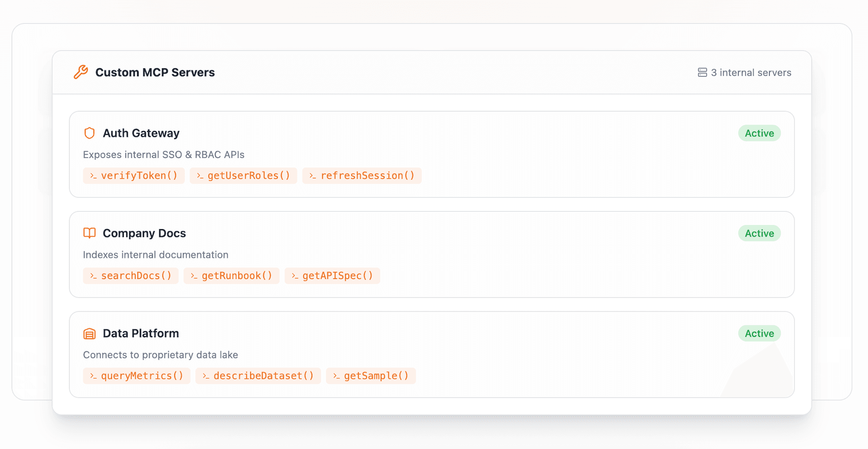Open the getUserRoles() tool chip
The width and height of the screenshot is (868, 449).
click(243, 176)
